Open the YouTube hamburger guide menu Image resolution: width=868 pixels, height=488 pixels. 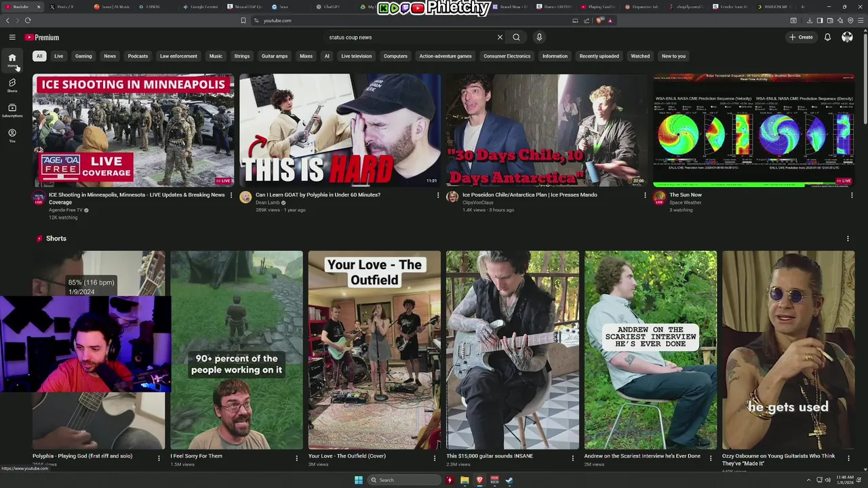point(12,37)
